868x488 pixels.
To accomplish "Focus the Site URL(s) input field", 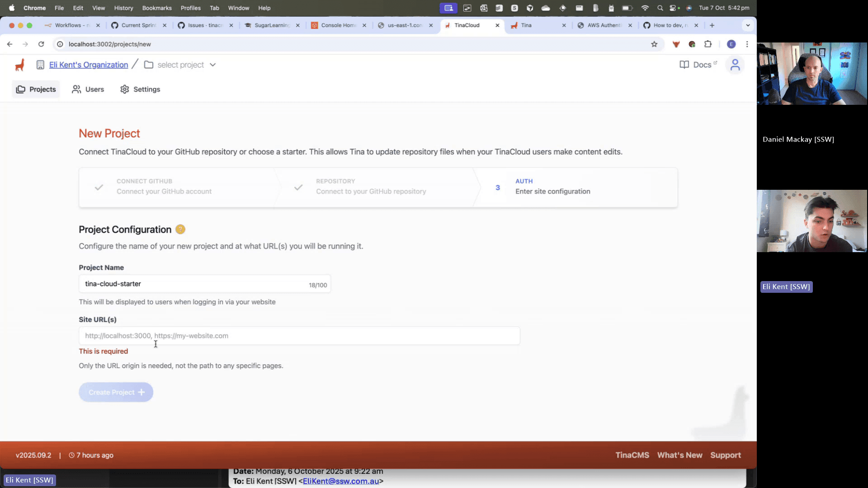I will pos(299,336).
